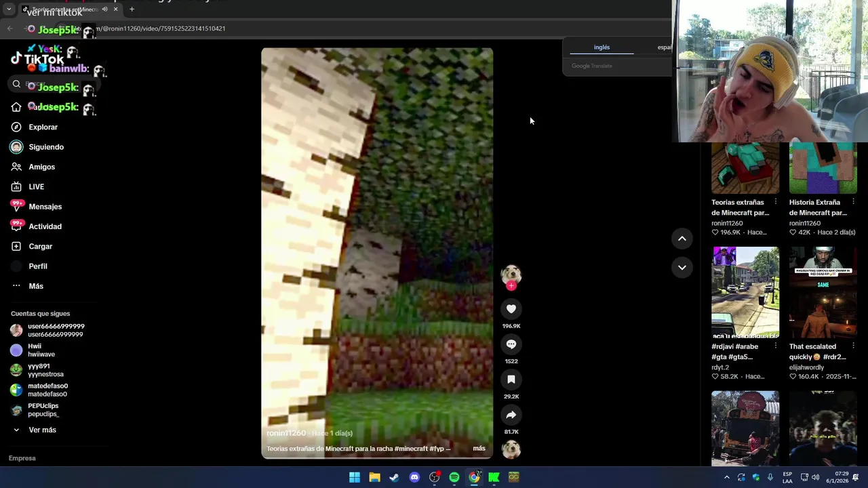Mute the tab via speaker icon

point(104,9)
